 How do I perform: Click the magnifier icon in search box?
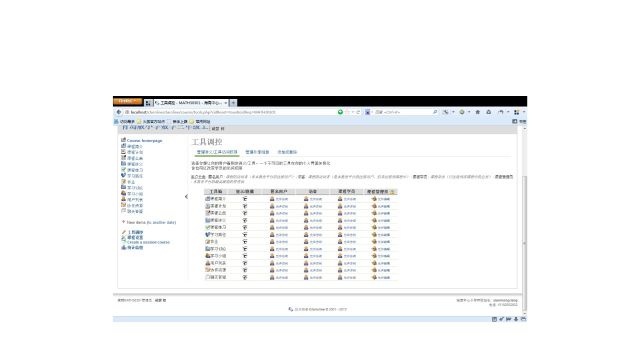pyautogui.click(x=435, y=112)
